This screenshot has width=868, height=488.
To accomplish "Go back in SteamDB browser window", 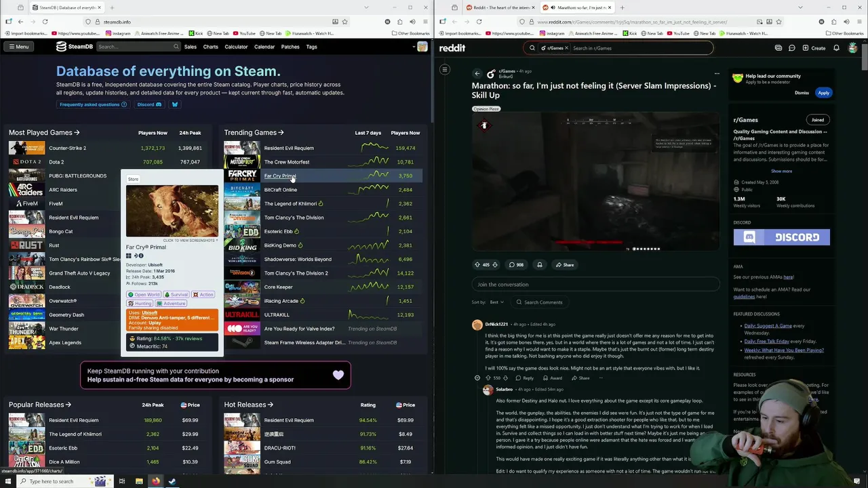I will pyautogui.click(x=20, y=22).
